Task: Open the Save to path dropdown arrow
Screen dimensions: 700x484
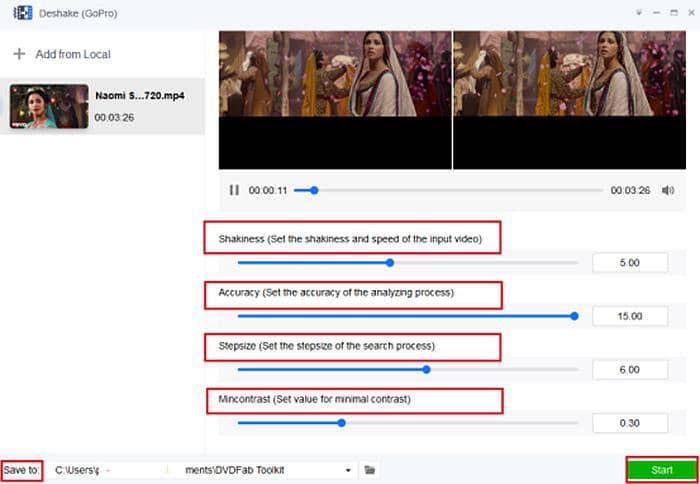Action: pyautogui.click(x=348, y=470)
